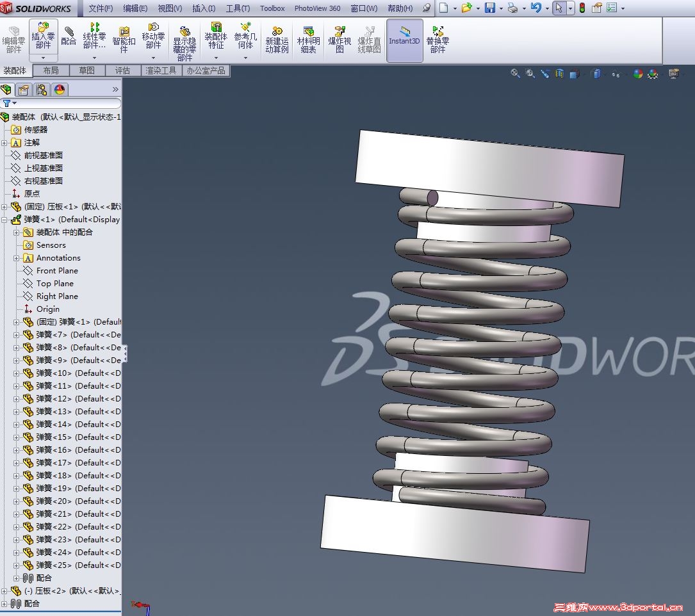Screen dimensions: 695x616
Task: Open the dropdown arrow next to Undo
Action: click(547, 8)
